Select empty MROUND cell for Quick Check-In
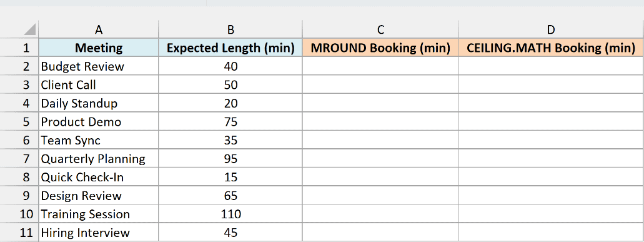The width and height of the screenshot is (644, 242). [380, 177]
